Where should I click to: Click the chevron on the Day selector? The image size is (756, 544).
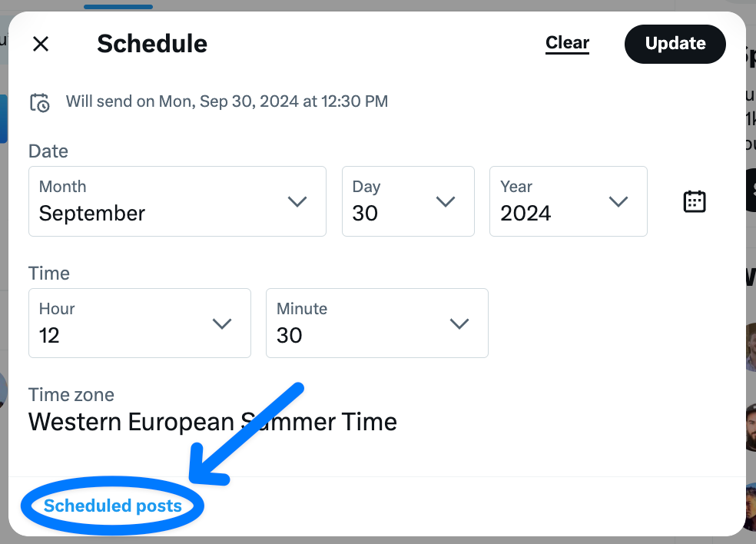click(x=446, y=201)
